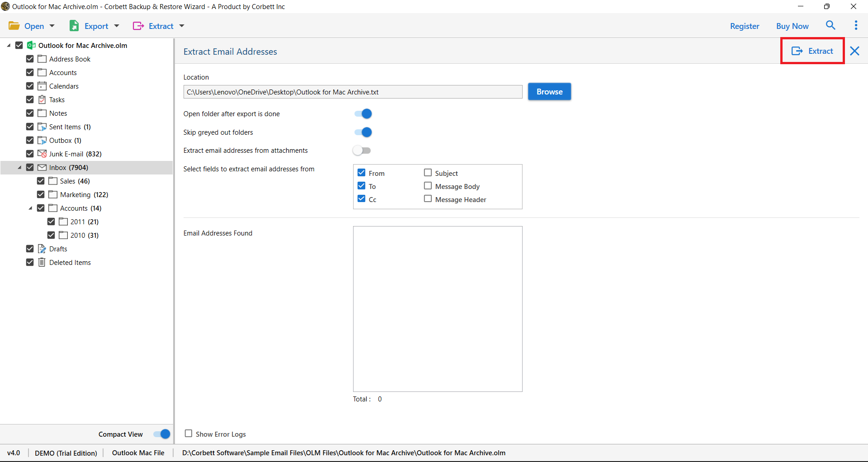Uncheck the Cc field checkbox
Viewport: 868px width, 462px height.
click(361, 198)
